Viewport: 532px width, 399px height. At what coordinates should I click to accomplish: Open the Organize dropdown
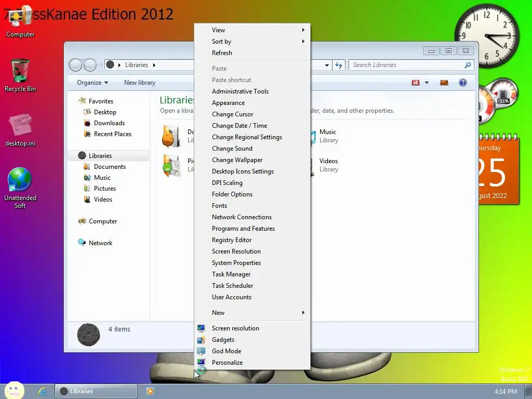click(x=92, y=83)
